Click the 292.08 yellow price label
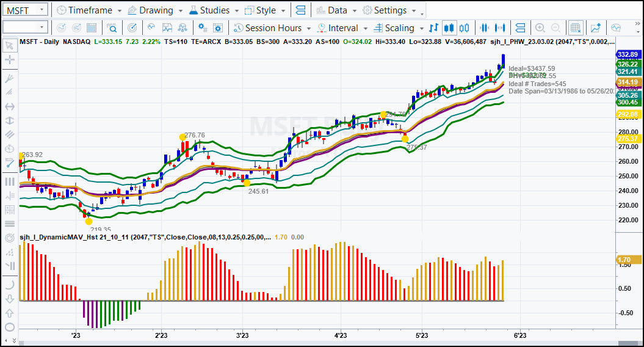644x347 pixels. pos(628,114)
